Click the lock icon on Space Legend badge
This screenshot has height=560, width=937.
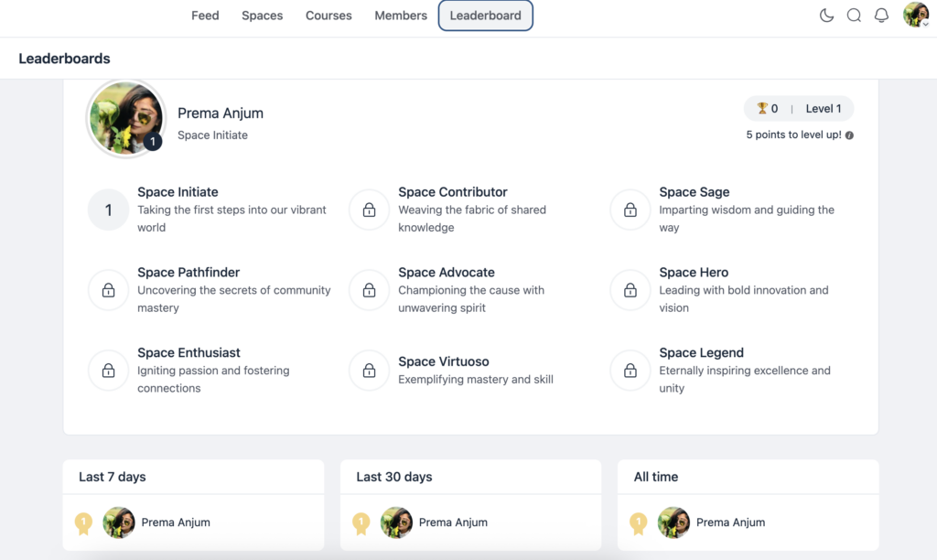coord(630,371)
